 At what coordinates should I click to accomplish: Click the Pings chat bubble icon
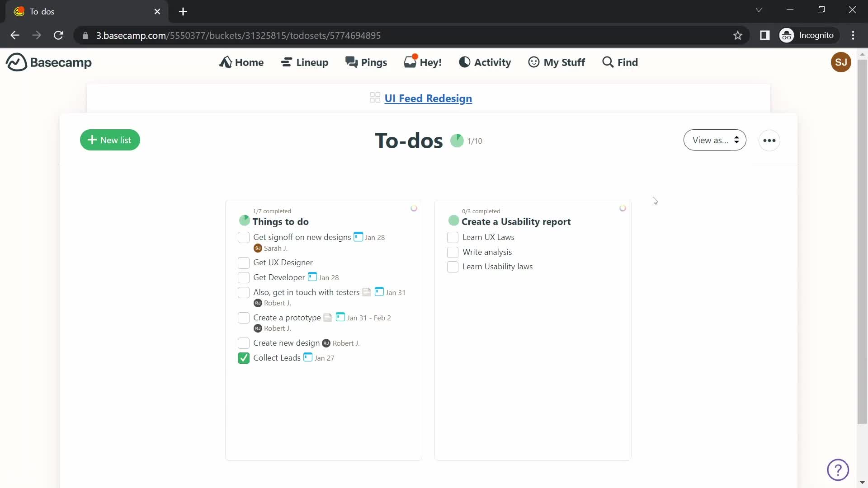(x=351, y=61)
